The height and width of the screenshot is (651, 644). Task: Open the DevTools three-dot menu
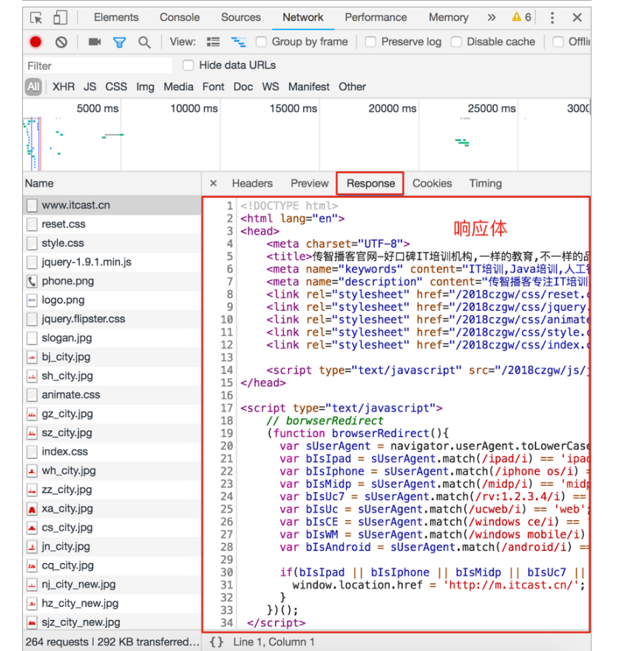click(552, 18)
